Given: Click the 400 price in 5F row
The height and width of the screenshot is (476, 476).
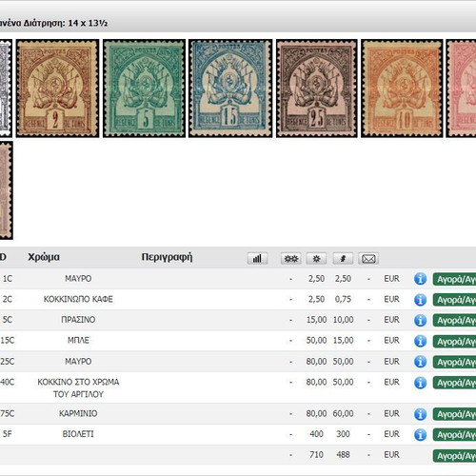Looking at the screenshot, I should click(316, 434).
